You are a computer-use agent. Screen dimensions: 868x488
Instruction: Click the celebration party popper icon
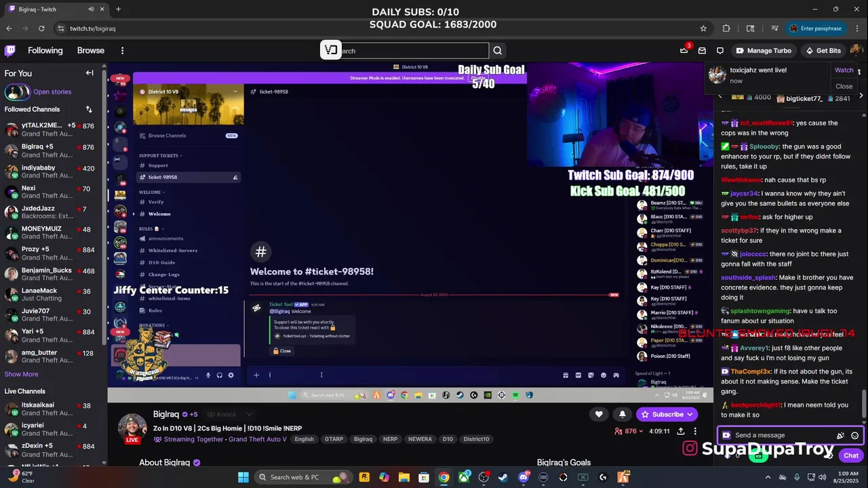click(841, 435)
